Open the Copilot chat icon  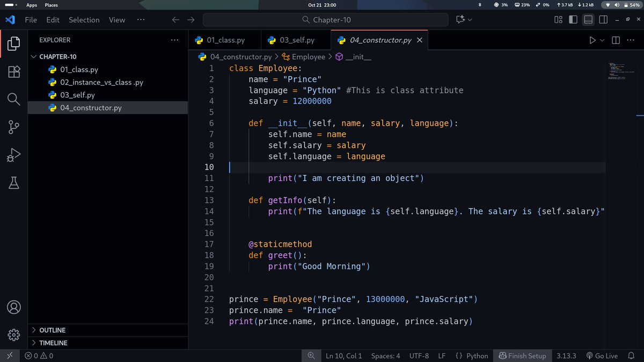[460, 20]
